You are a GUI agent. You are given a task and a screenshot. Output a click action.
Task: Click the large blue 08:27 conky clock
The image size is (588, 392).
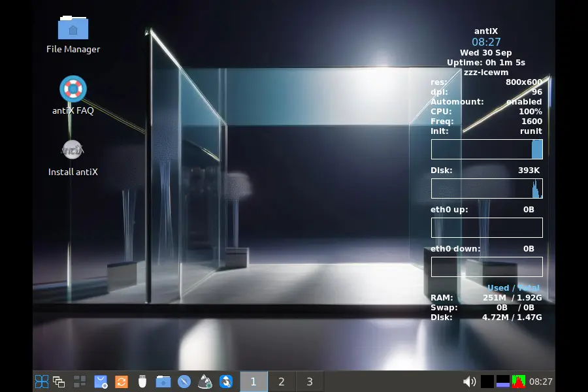(486, 42)
